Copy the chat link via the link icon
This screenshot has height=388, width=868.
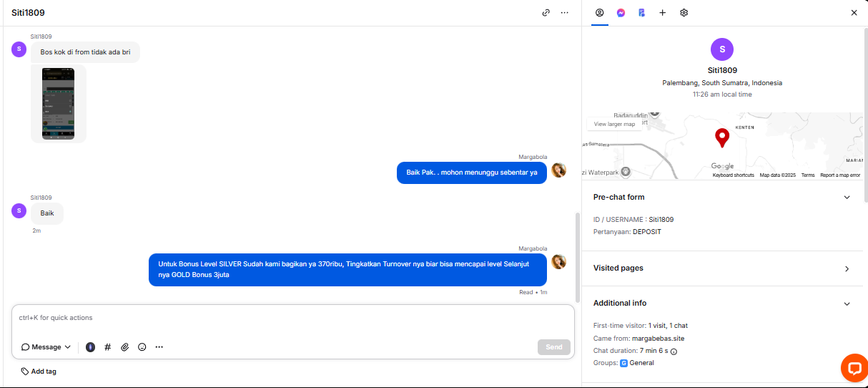(546, 13)
